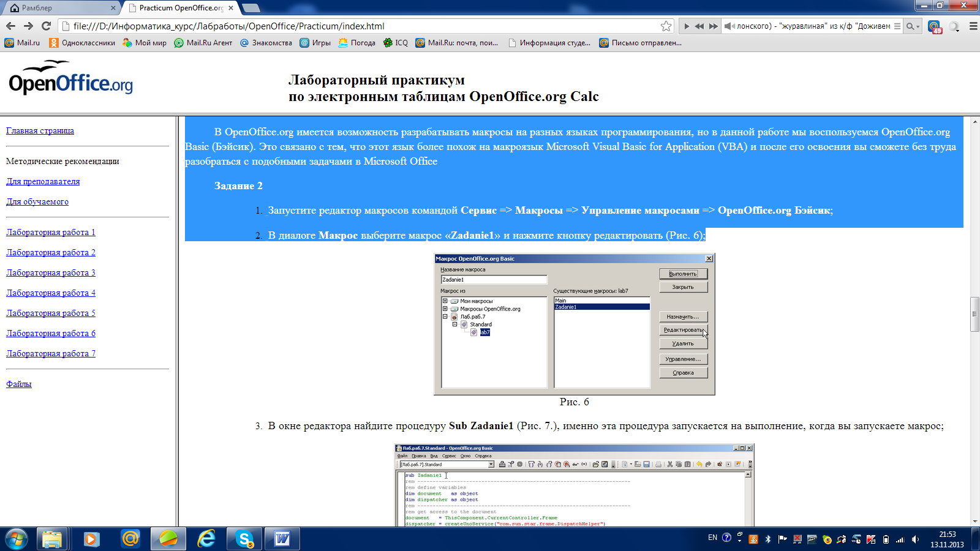
Task: Open the Письмо отправлен... bookmark
Action: 640,43
